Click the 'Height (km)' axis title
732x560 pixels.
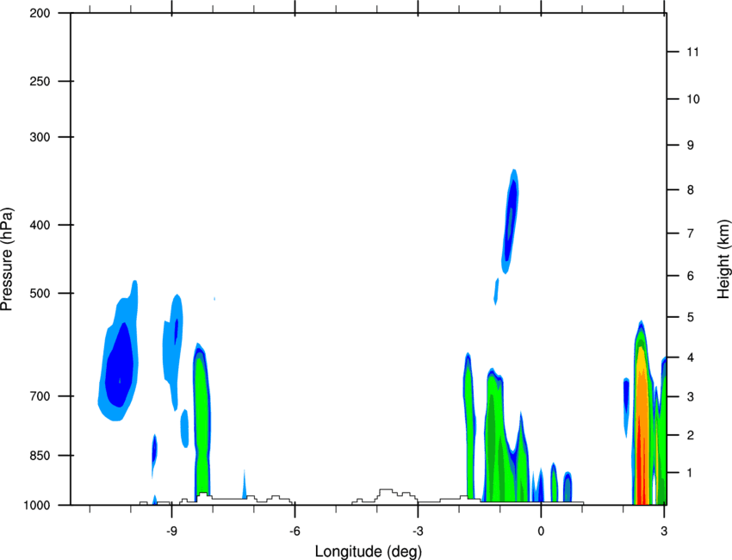(x=723, y=259)
